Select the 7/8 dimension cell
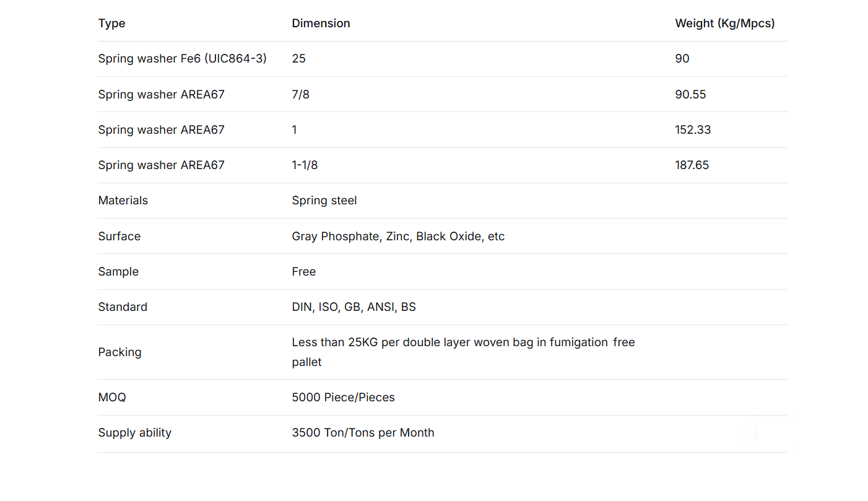 coord(300,95)
